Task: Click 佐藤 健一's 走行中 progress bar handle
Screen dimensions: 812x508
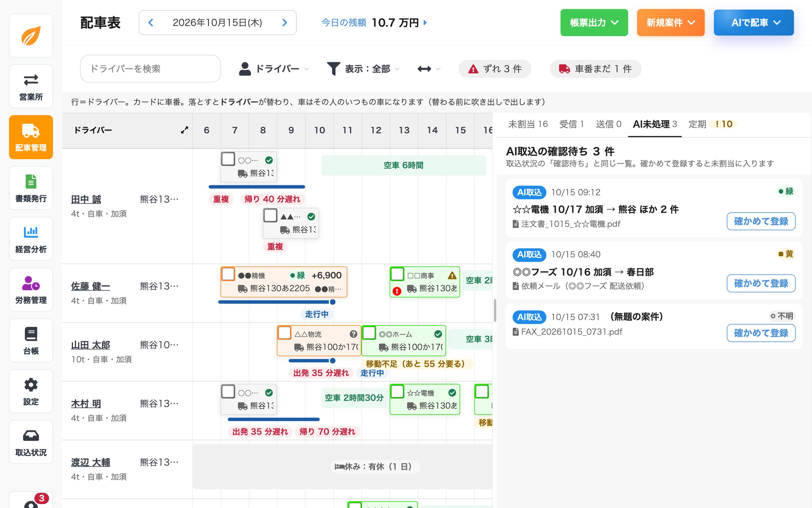Action: coord(333,302)
